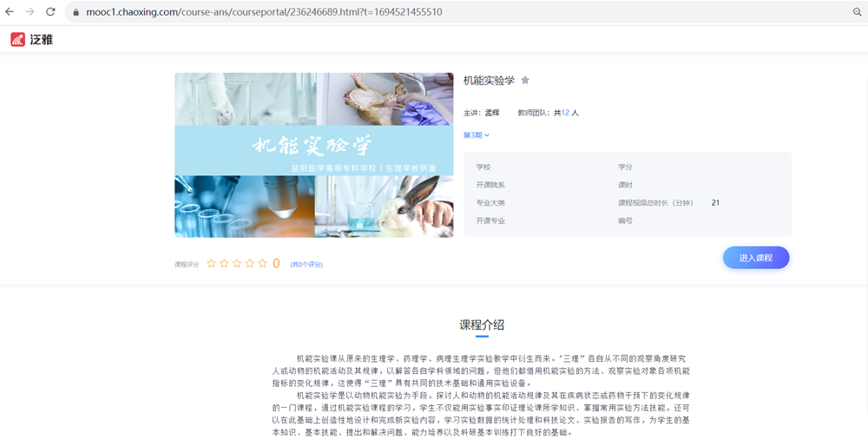868x446 pixels.
Task: Select the first rating star
Action: [x=211, y=263]
